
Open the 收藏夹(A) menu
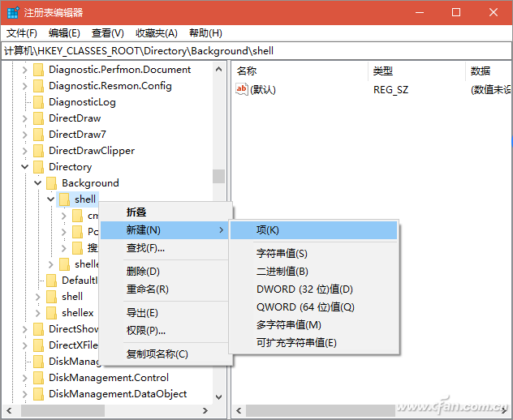157,33
